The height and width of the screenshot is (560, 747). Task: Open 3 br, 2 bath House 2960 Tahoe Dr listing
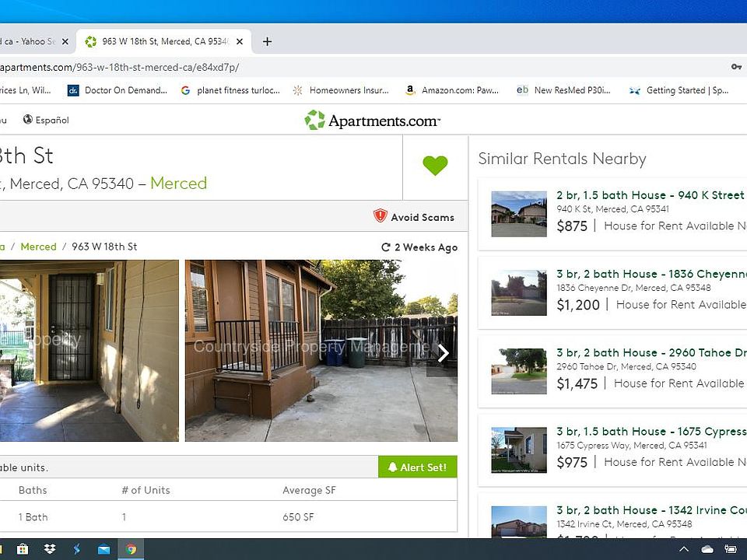(x=652, y=353)
